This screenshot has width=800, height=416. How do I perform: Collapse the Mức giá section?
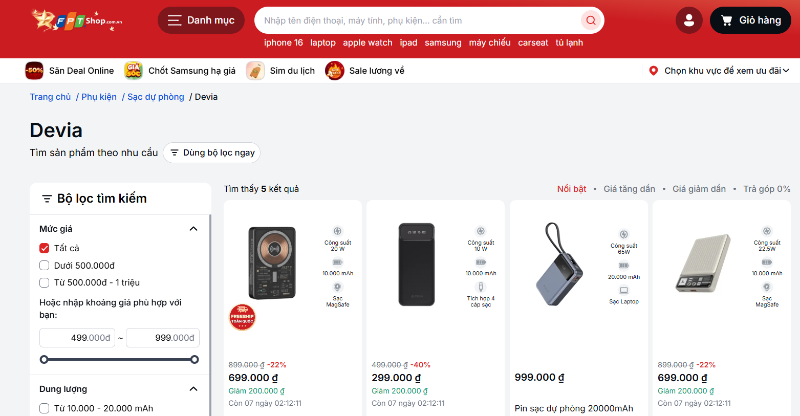click(193, 229)
